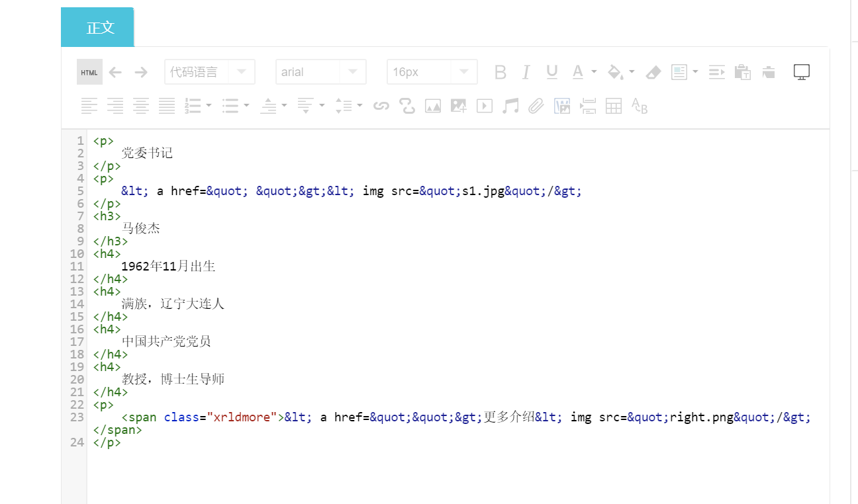Viewport: 858px width, 504px height.
Task: Click line number 10 in gutter
Action: 77,254
